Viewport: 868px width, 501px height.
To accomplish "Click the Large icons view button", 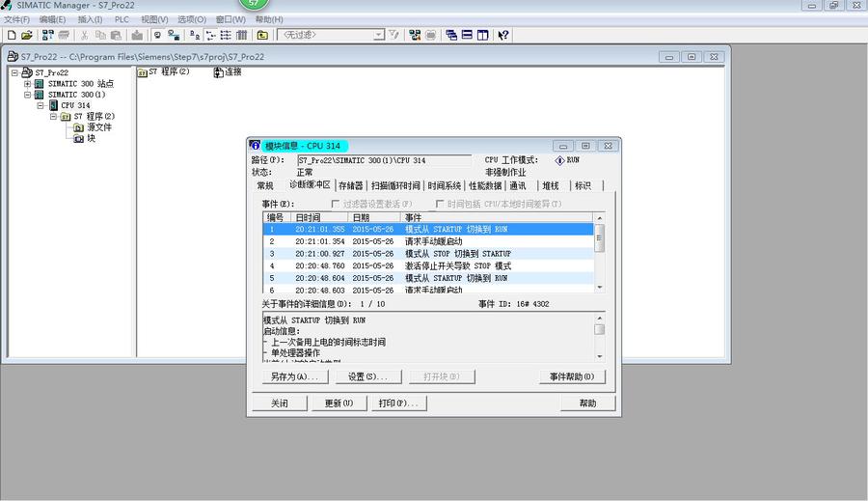I will (194, 35).
